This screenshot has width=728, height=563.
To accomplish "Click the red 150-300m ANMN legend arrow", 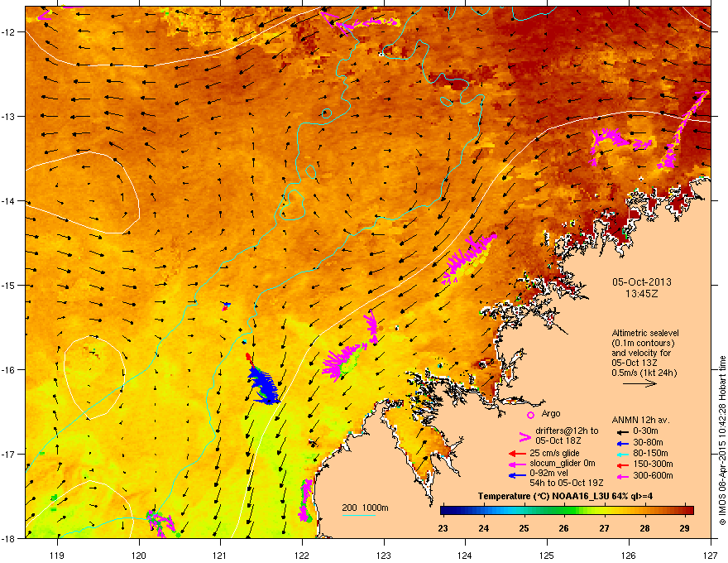I will (x=621, y=464).
